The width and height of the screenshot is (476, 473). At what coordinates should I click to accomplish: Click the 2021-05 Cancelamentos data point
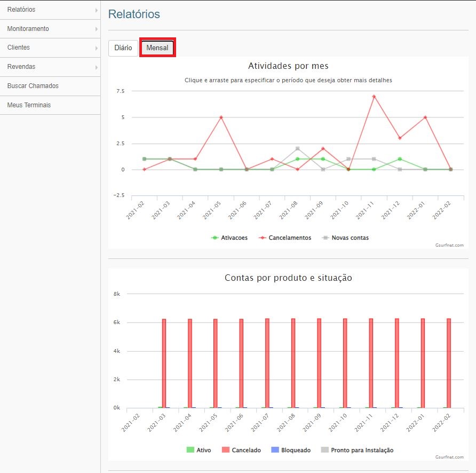tap(221, 117)
